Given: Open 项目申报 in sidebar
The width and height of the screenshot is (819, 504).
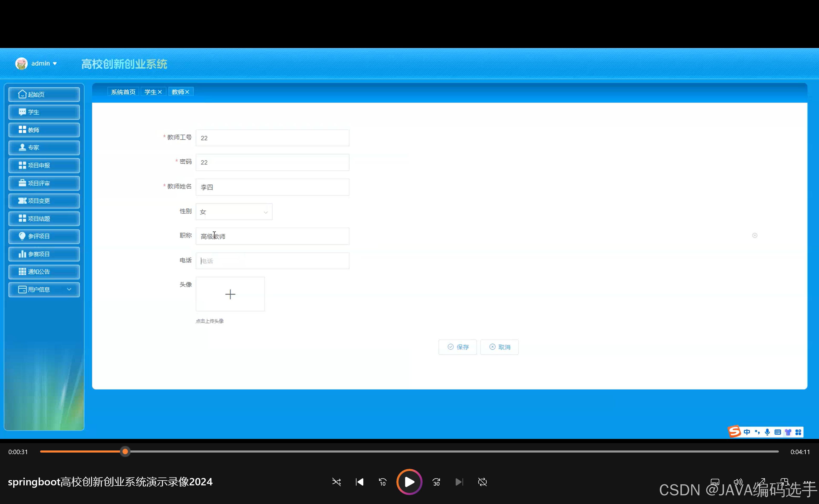Looking at the screenshot, I should (44, 165).
